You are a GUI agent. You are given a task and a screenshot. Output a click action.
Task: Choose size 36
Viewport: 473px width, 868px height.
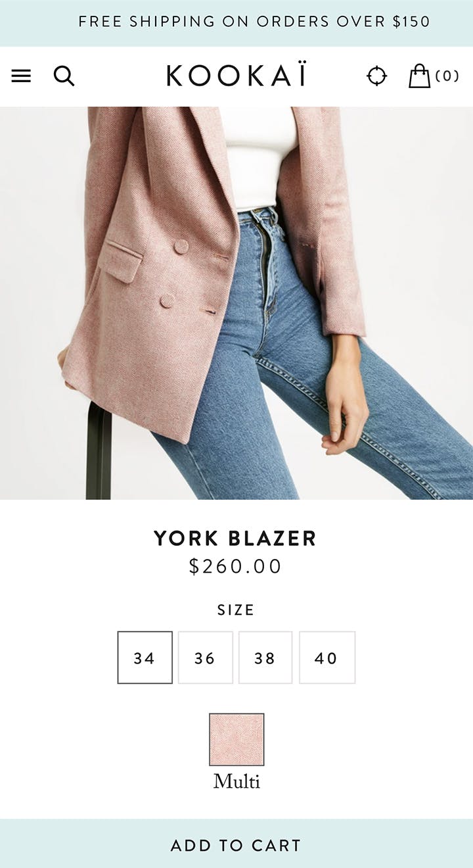click(206, 658)
